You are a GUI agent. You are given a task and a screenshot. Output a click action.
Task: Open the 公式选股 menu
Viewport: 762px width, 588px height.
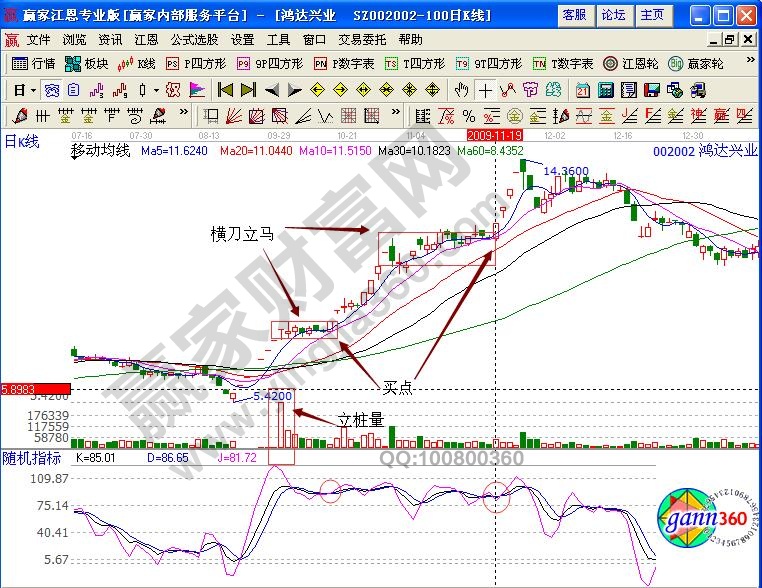[193, 40]
